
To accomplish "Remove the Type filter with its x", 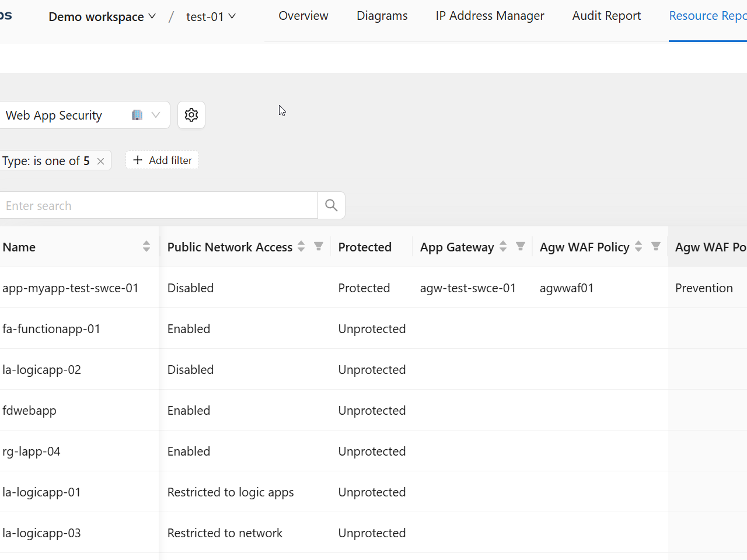I will pyautogui.click(x=100, y=161).
